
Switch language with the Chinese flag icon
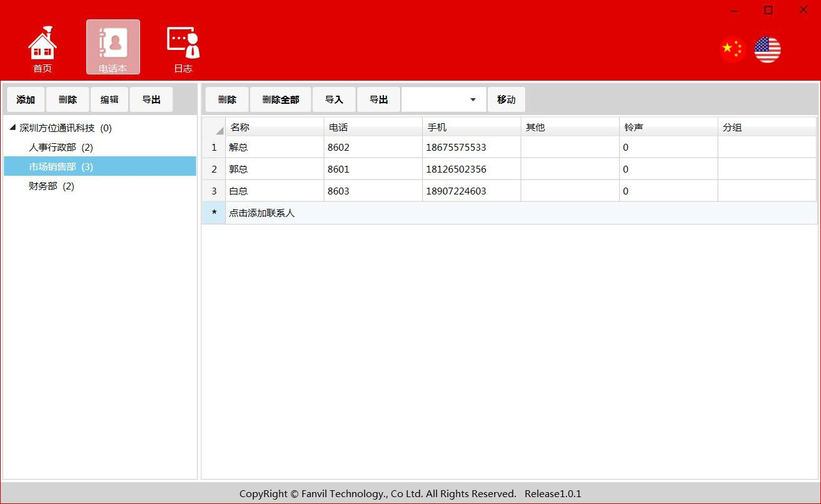tap(732, 49)
